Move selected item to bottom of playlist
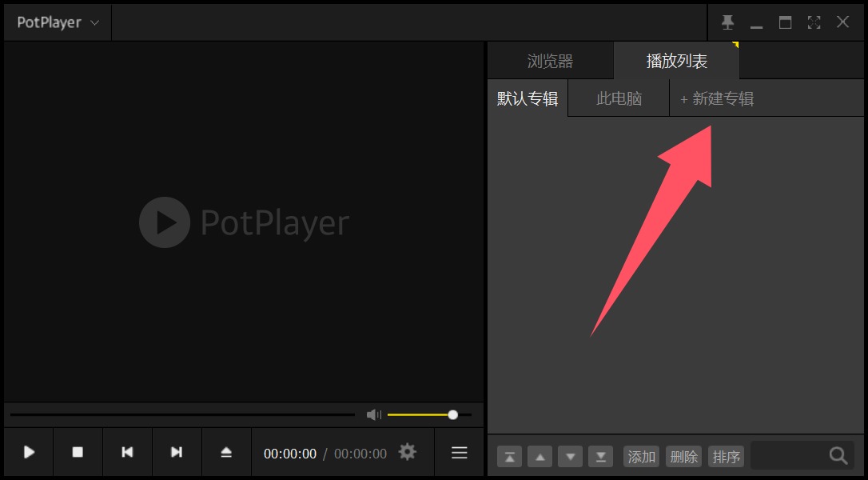The image size is (868, 480). click(600, 457)
